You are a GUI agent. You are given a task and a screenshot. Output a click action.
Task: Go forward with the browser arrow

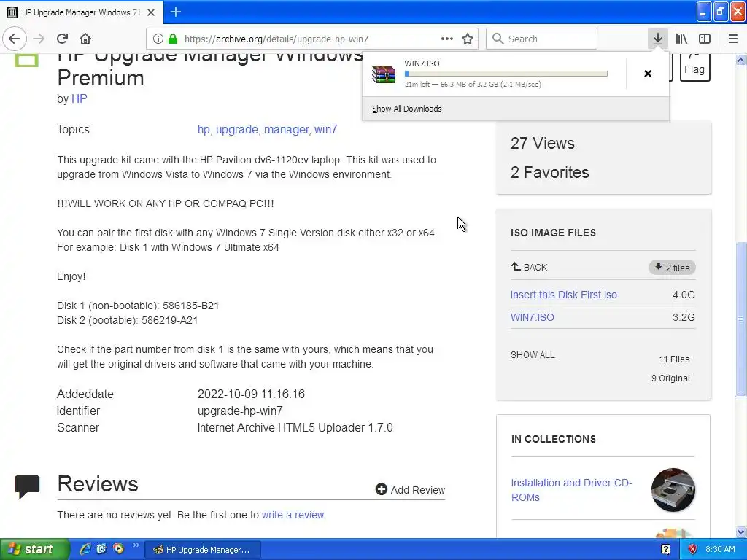(39, 39)
